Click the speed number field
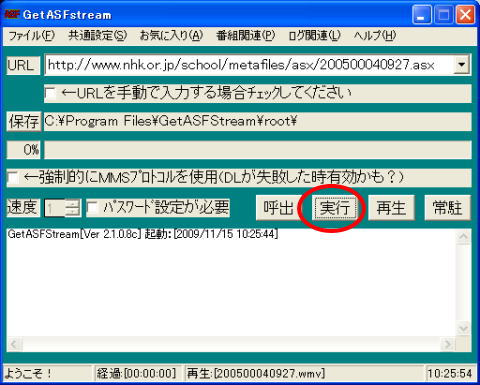The width and height of the screenshot is (480, 385). 55,208
